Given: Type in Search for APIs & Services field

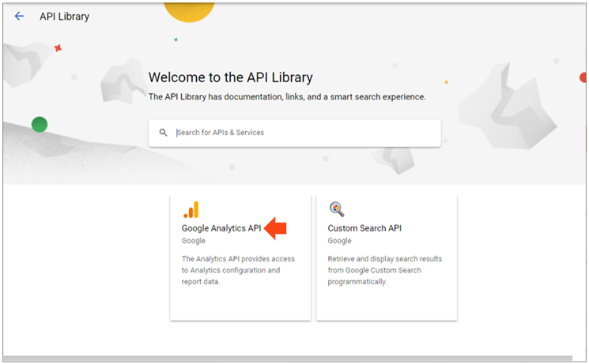Looking at the screenshot, I should point(300,133).
